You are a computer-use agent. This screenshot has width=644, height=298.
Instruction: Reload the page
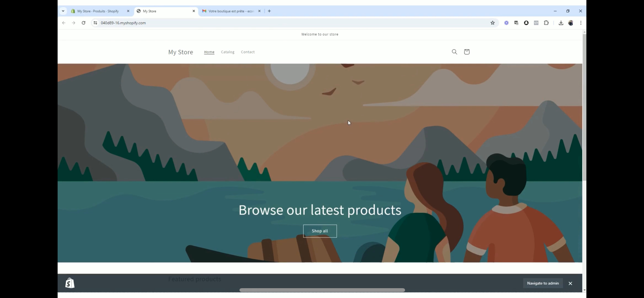click(84, 23)
